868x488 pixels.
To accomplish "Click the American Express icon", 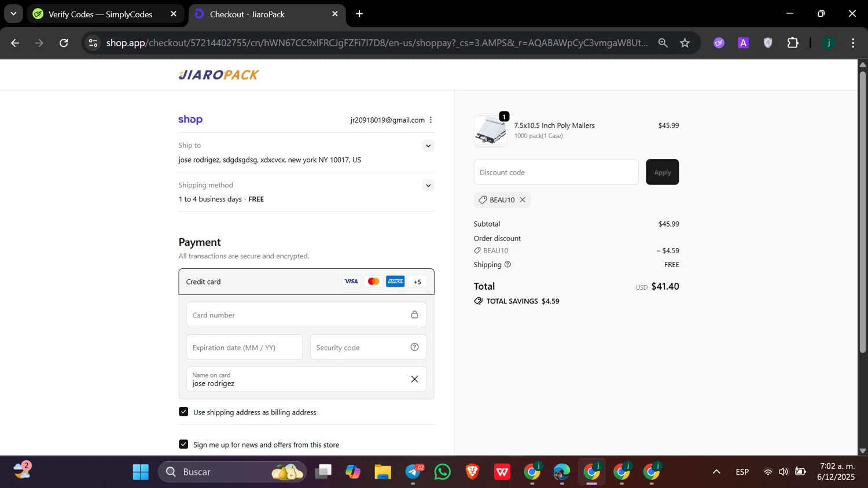I will [395, 282].
